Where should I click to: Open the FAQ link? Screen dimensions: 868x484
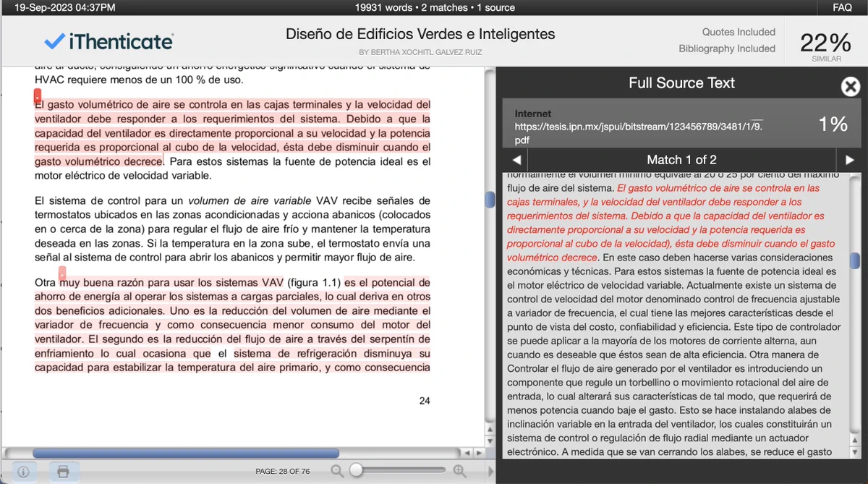(x=843, y=7)
